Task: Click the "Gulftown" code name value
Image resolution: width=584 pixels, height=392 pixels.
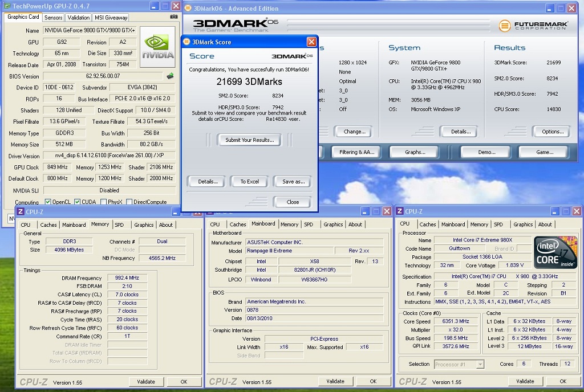Action: [459, 248]
